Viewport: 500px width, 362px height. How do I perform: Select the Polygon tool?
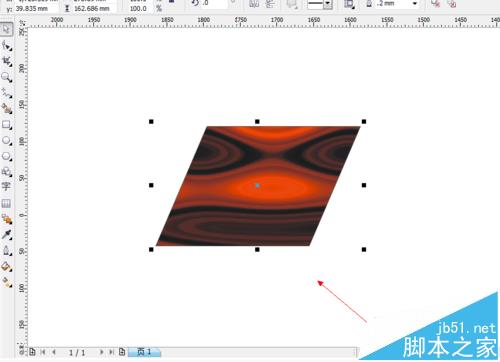tap(6, 156)
